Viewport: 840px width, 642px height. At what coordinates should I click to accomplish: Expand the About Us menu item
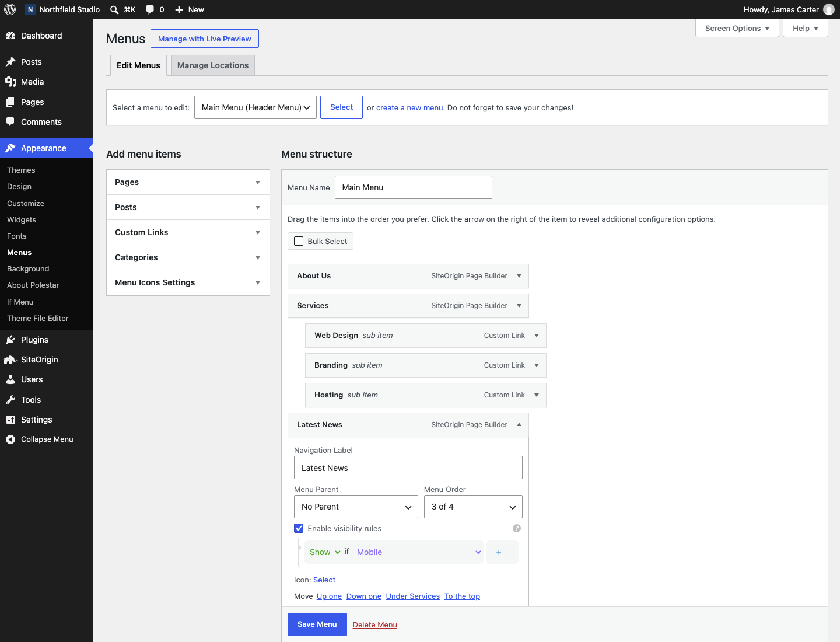519,276
